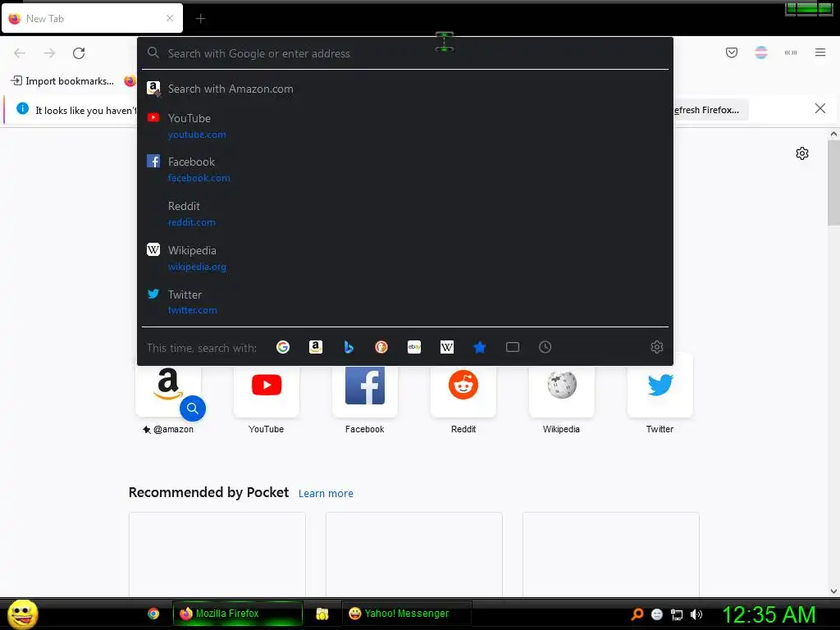Open the folder icon on taskbar
Image resolution: width=840 pixels, height=630 pixels.
click(322, 614)
